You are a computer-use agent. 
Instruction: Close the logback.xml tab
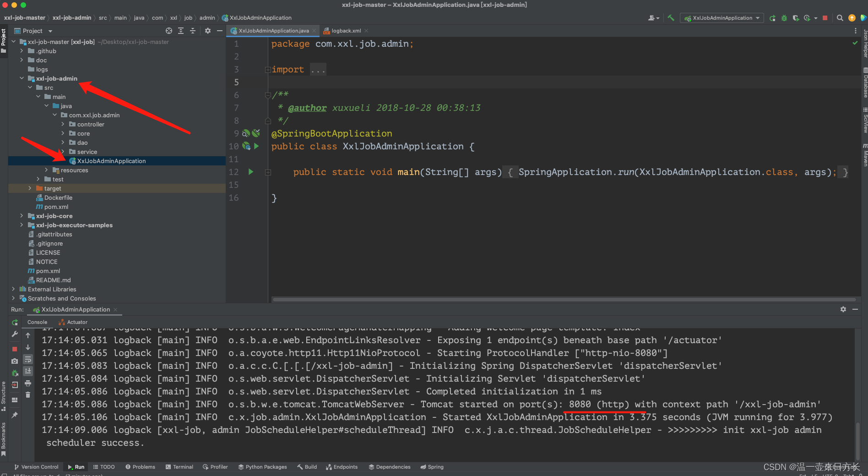(x=366, y=31)
